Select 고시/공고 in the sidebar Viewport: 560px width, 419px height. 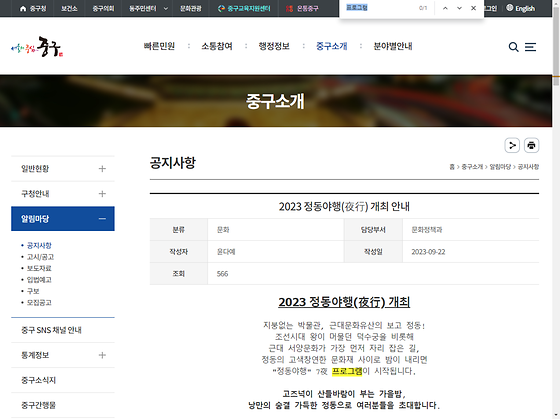(x=40, y=257)
